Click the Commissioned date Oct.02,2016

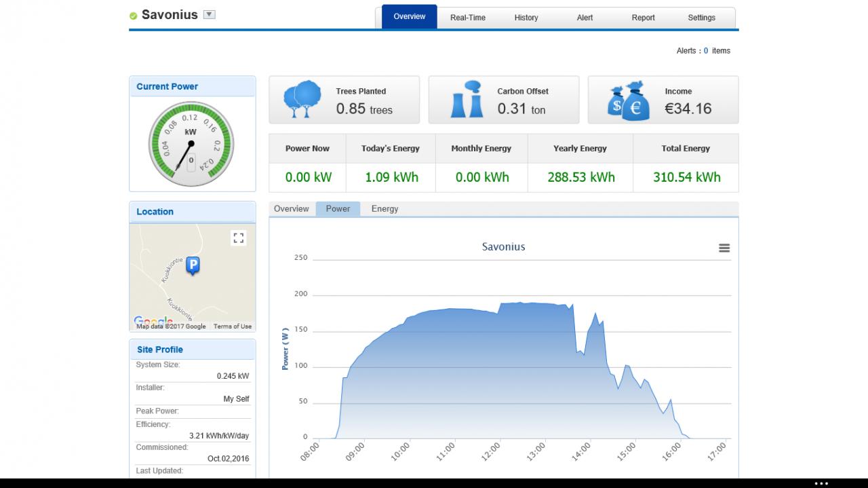coord(228,459)
